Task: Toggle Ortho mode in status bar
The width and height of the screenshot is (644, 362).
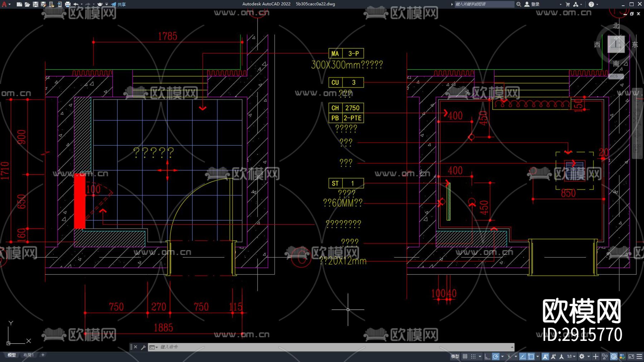Action: point(487,356)
